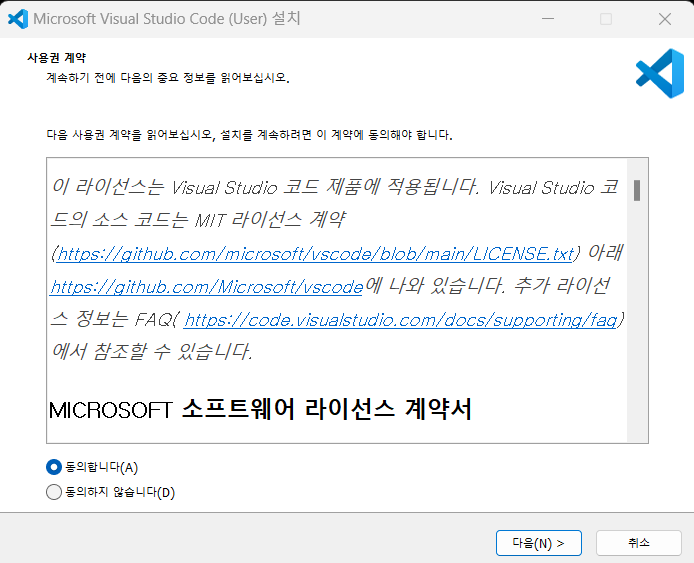Click the sentence beginning 다음 사용권 계약을 읽어보십시오
The width and height of the screenshot is (694, 563).
click(x=249, y=135)
